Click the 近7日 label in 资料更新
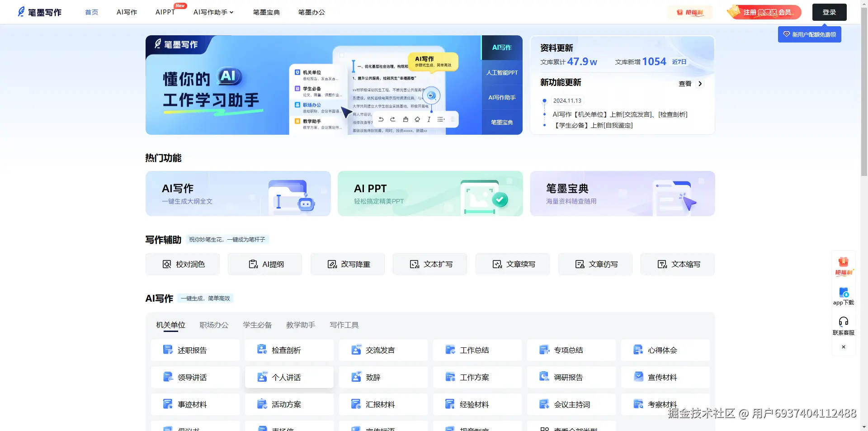868x431 pixels. point(679,62)
